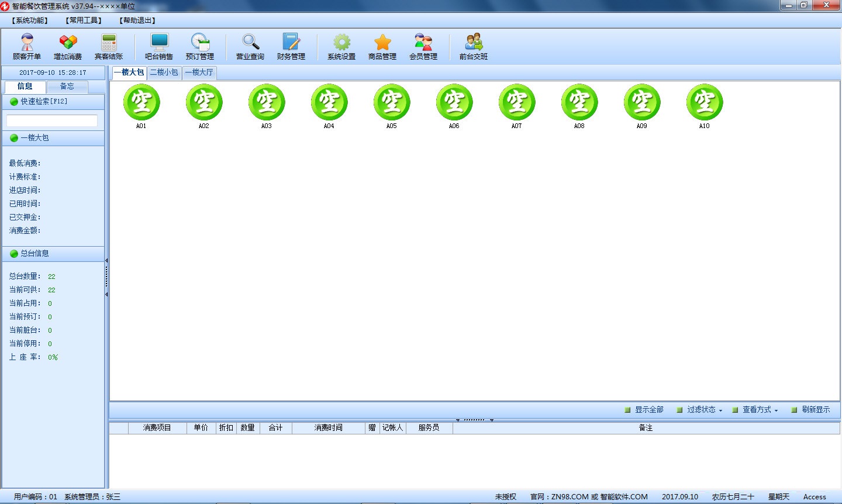842x504 pixels.
Task: Sort by the 折扣 column header
Action: coord(226,428)
